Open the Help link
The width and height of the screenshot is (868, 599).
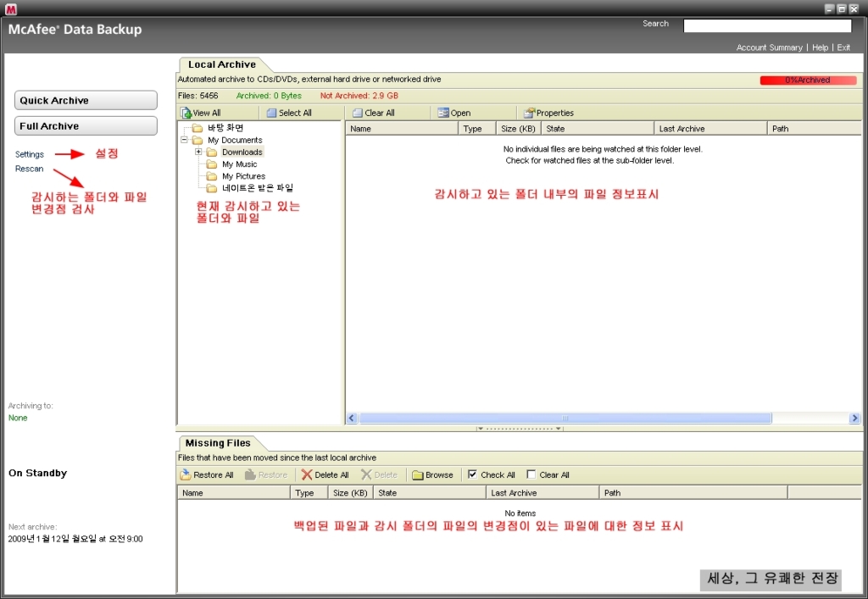(820, 47)
